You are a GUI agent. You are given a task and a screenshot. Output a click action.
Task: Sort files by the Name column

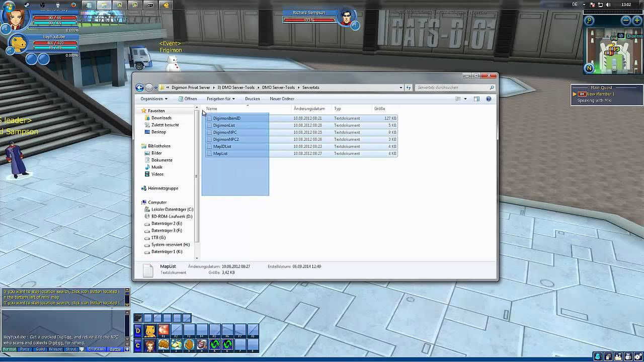click(212, 109)
